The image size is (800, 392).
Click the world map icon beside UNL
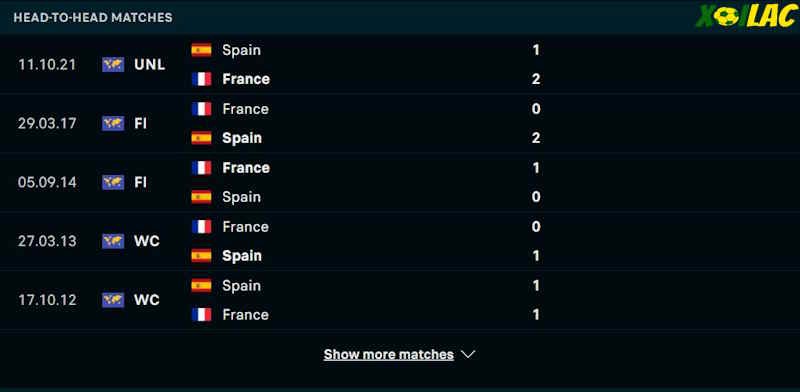coord(113,64)
